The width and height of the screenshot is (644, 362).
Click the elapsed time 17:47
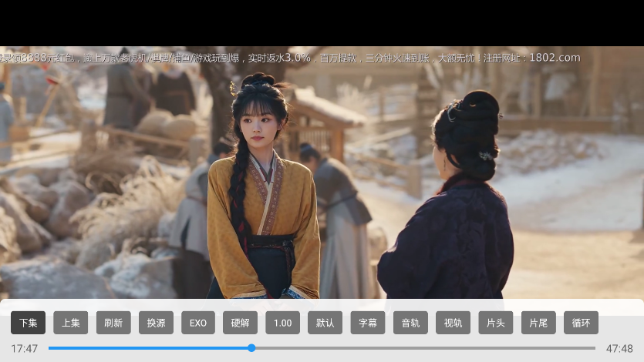[24, 348]
